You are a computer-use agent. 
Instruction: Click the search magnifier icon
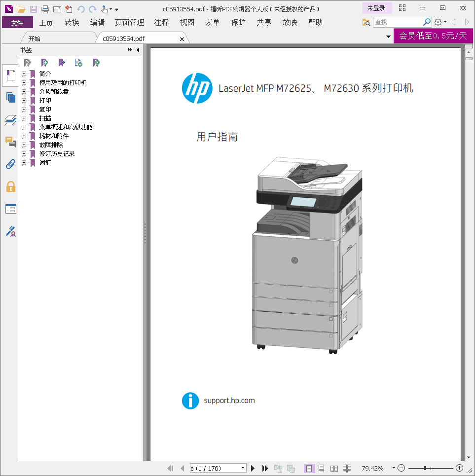(427, 22)
